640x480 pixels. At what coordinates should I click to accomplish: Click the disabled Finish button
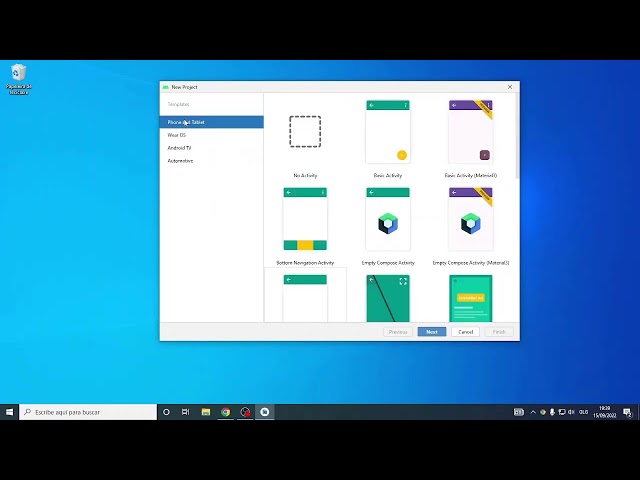[x=499, y=332]
